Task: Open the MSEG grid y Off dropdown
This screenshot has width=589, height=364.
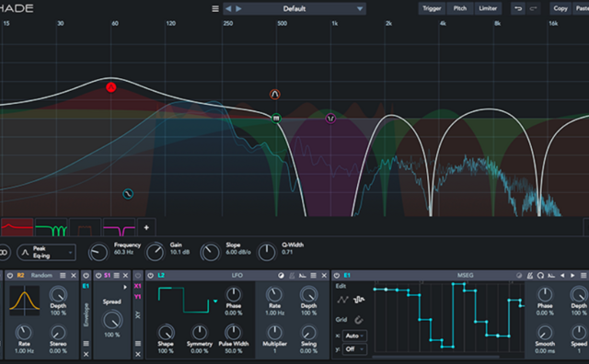Action: [355, 349]
